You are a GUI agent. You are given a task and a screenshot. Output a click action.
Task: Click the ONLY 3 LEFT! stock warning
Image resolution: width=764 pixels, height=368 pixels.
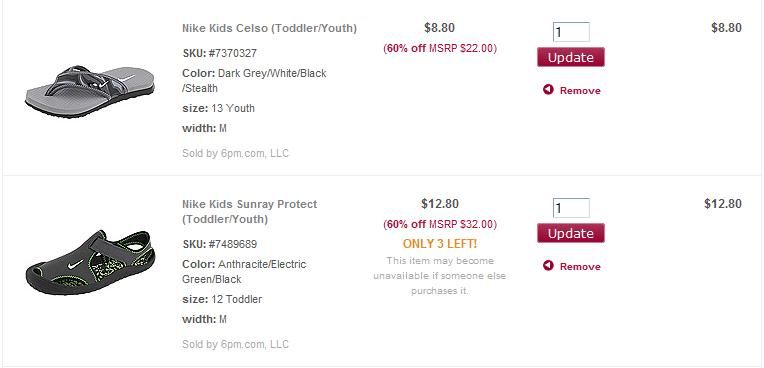tap(439, 244)
